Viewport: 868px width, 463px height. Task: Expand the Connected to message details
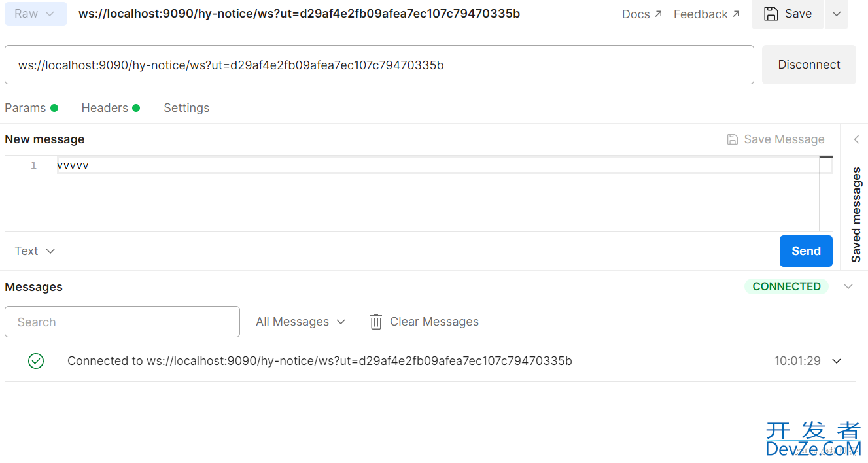(x=837, y=361)
